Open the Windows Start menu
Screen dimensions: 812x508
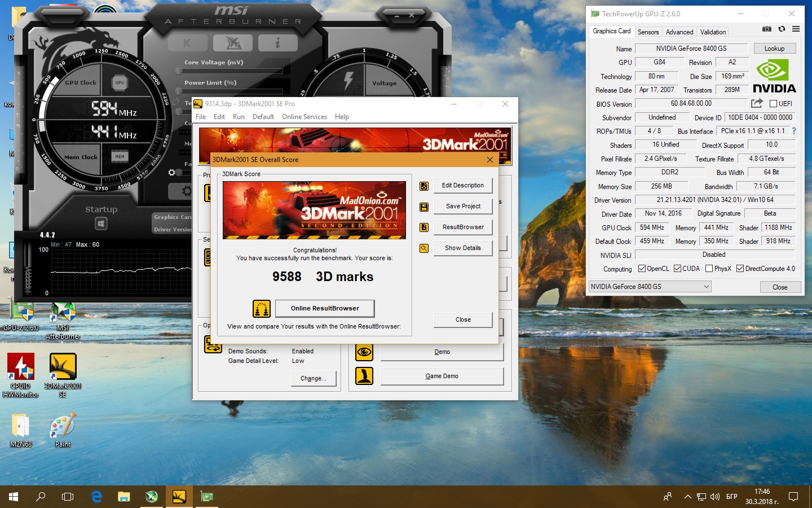click(x=14, y=497)
